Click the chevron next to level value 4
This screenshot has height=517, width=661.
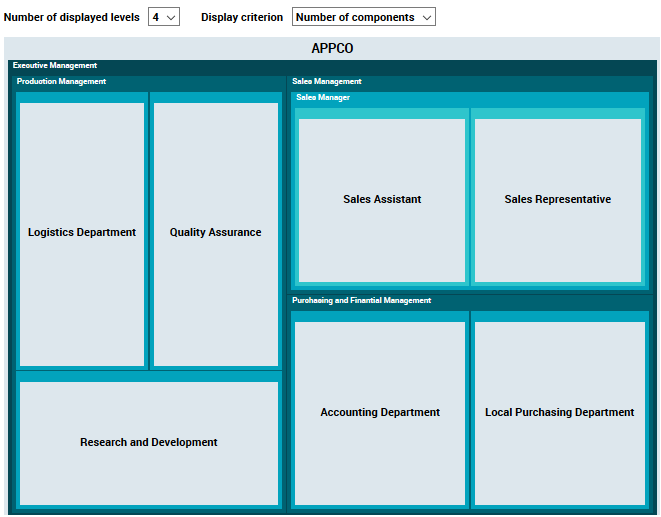click(x=172, y=17)
